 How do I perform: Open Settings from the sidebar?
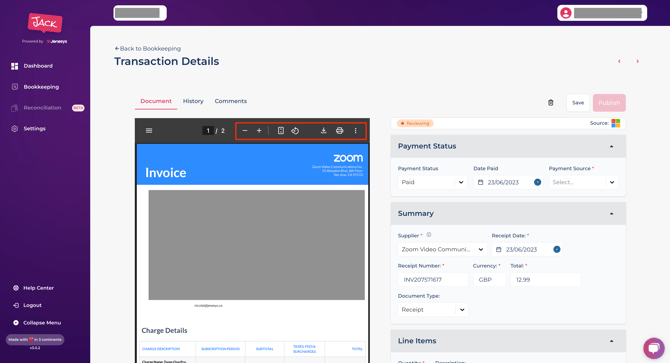34,129
